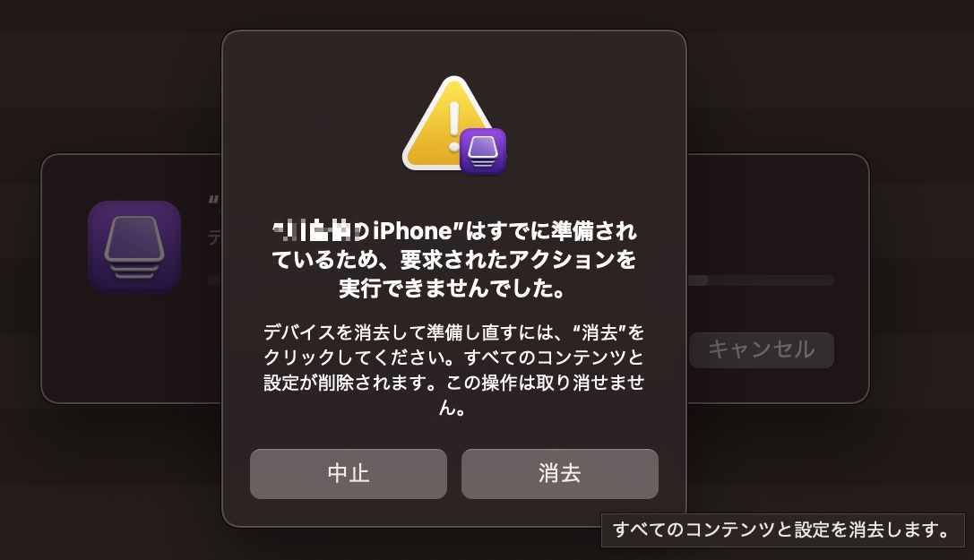The height and width of the screenshot is (560, 974).
Task: Click body line 設定が削除されます。この操作は取り消せませ
Action: coord(454,383)
